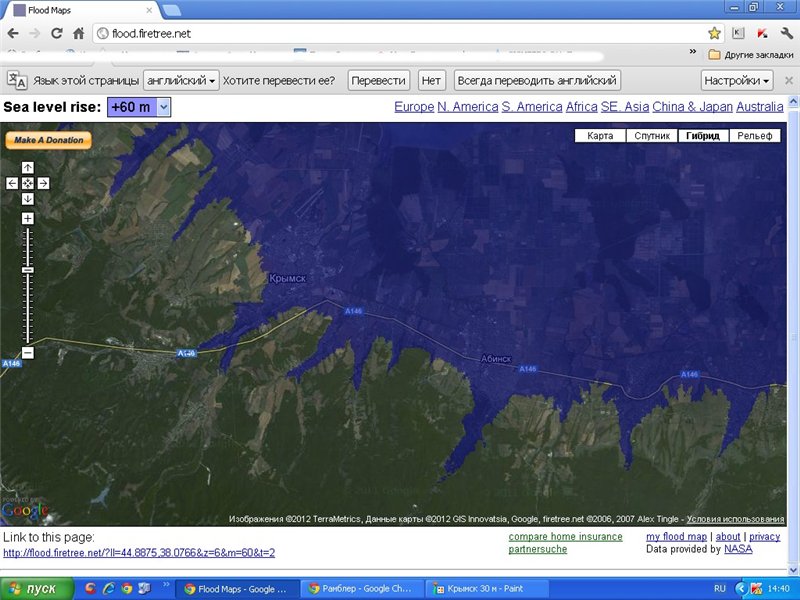Expand the английский language dropdown

[x=181, y=80]
